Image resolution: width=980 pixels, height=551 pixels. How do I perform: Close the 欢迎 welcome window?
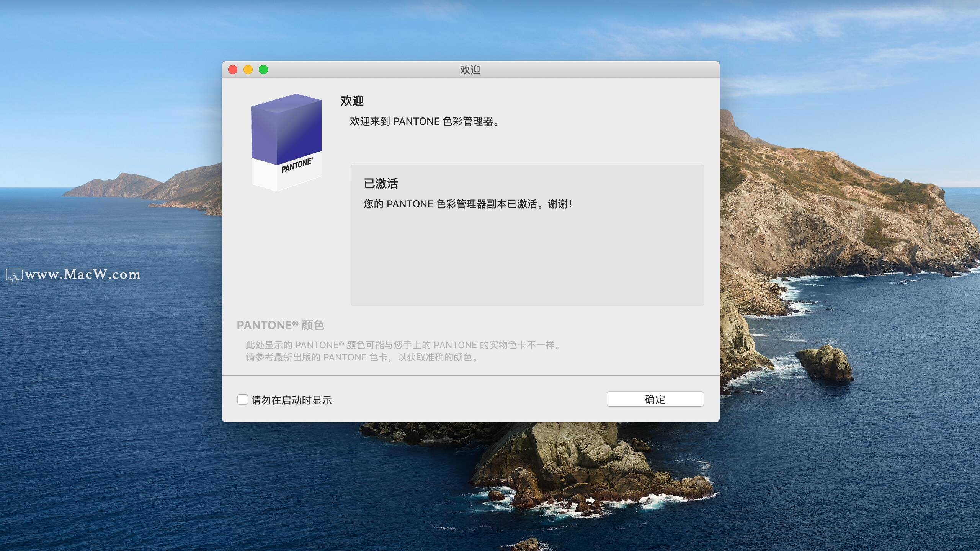pyautogui.click(x=233, y=70)
